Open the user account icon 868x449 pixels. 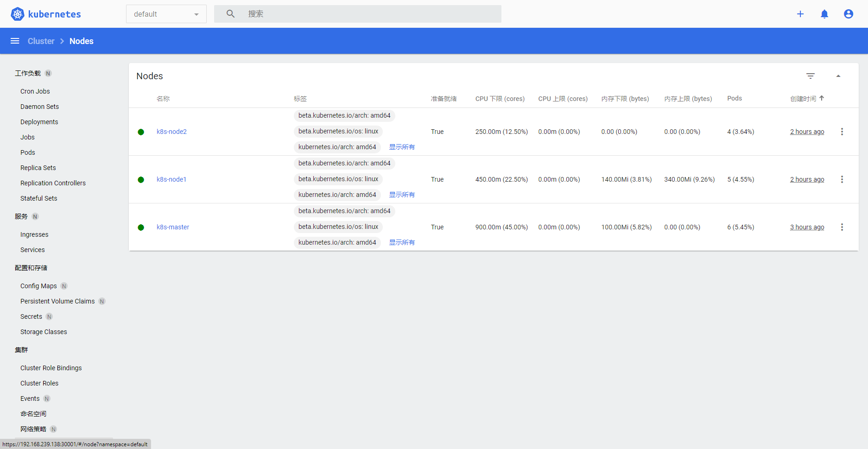(x=849, y=14)
